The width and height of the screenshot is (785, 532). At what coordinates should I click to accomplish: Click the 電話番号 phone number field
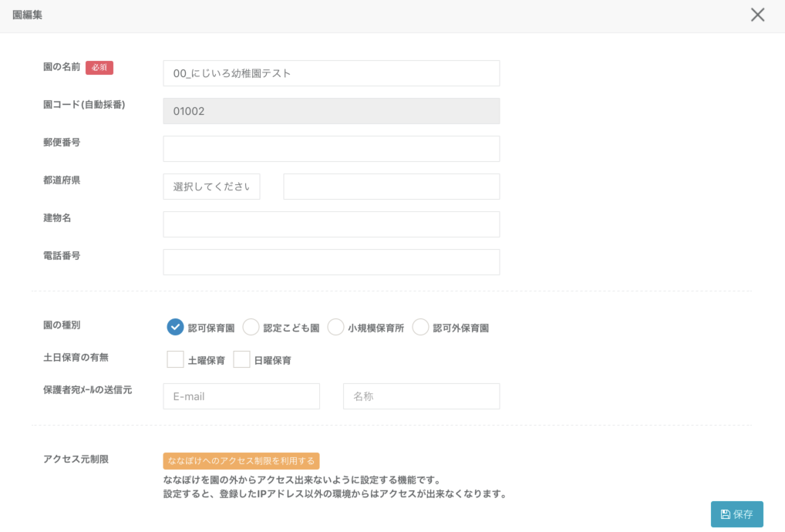(331, 262)
